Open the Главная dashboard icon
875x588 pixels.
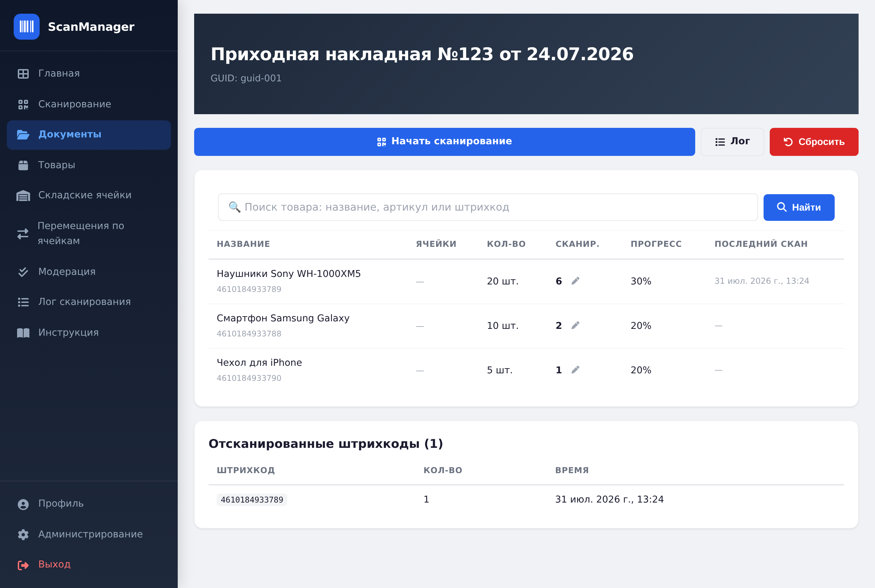coord(23,73)
